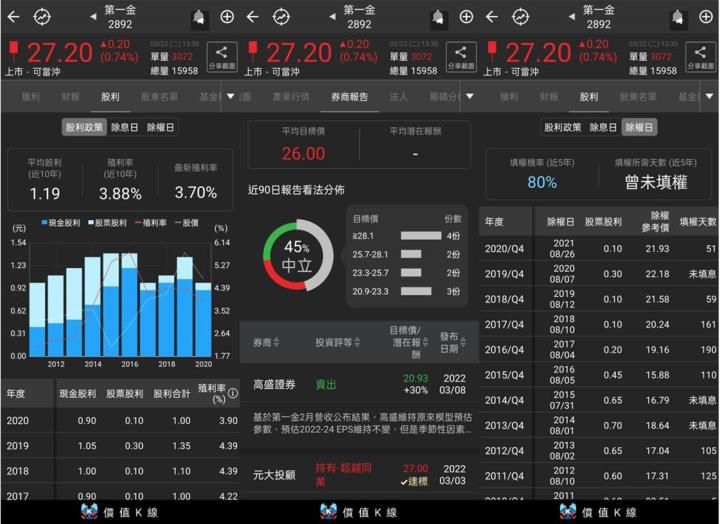Select 股利 tab on 除權日 screen
Viewport: 720px width, 524px height.
coord(588,96)
